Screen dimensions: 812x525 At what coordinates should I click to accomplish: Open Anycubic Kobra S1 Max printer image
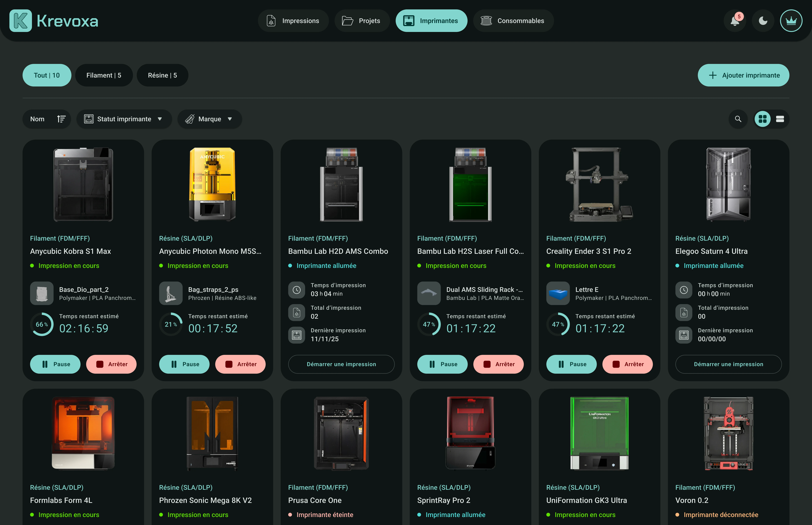coord(83,184)
